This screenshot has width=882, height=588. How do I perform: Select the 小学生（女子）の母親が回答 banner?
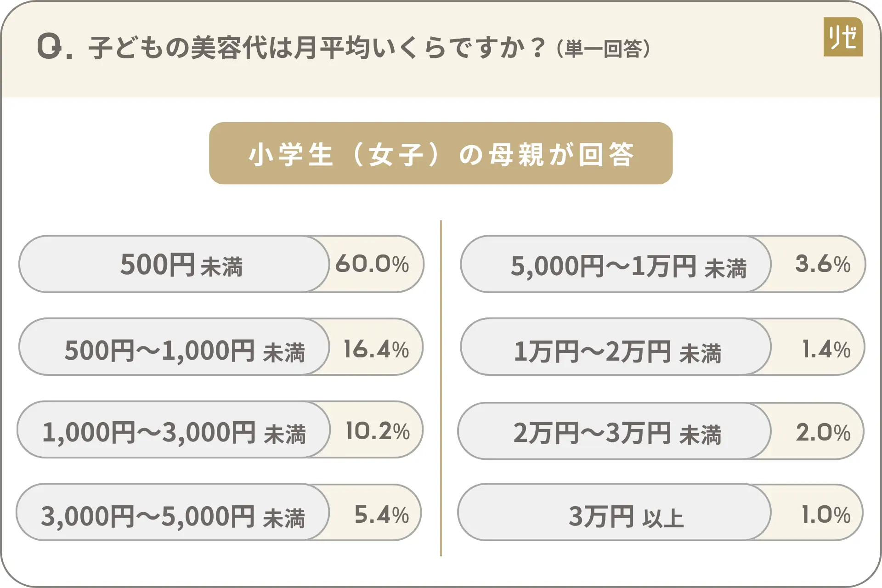pos(441,153)
